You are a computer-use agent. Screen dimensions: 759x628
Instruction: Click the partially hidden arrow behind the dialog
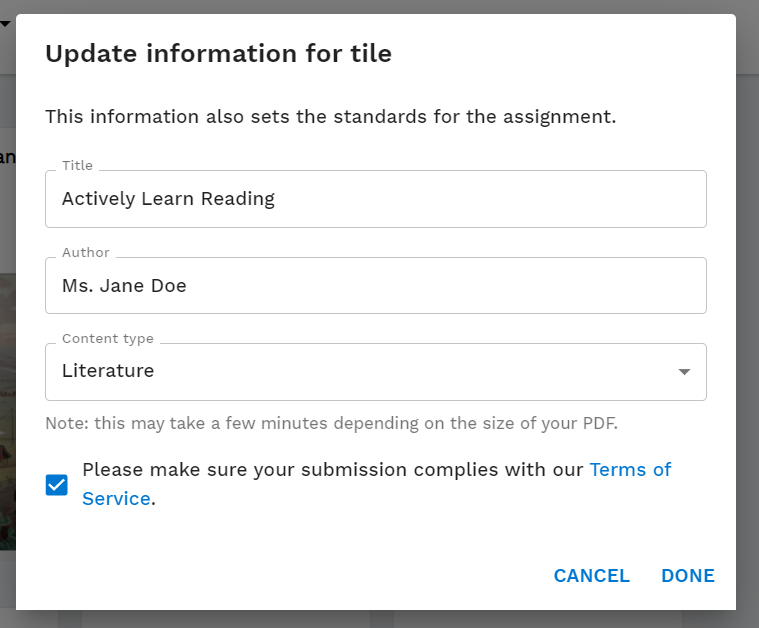(x=5, y=23)
